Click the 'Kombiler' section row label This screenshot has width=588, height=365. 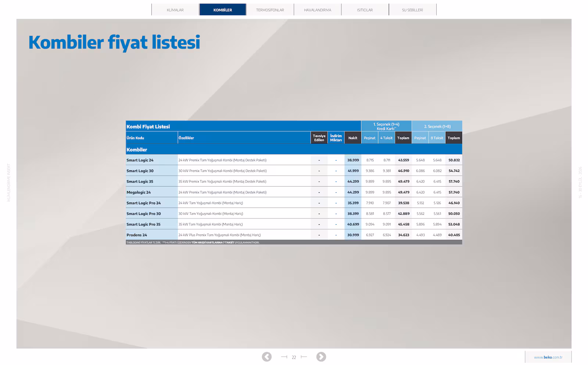(x=137, y=150)
